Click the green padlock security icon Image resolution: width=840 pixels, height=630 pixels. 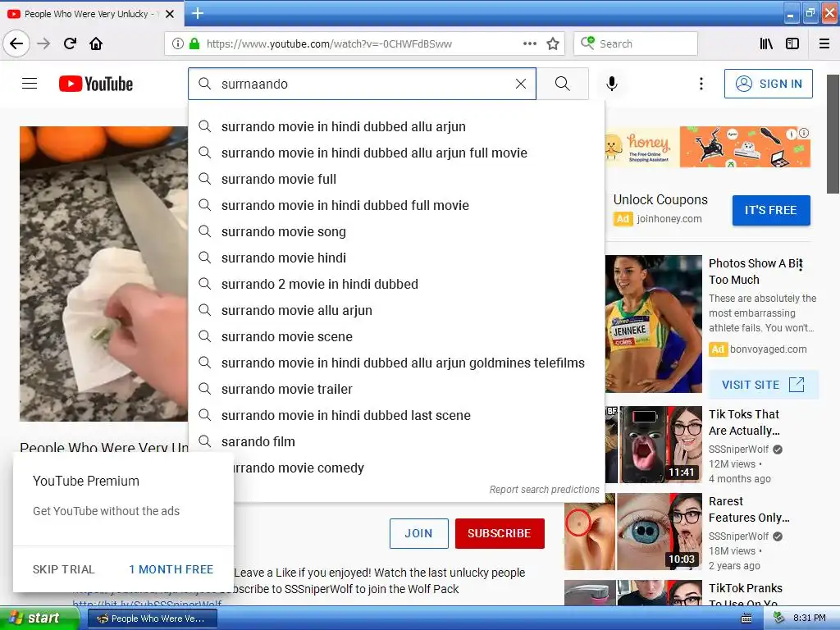(194, 43)
